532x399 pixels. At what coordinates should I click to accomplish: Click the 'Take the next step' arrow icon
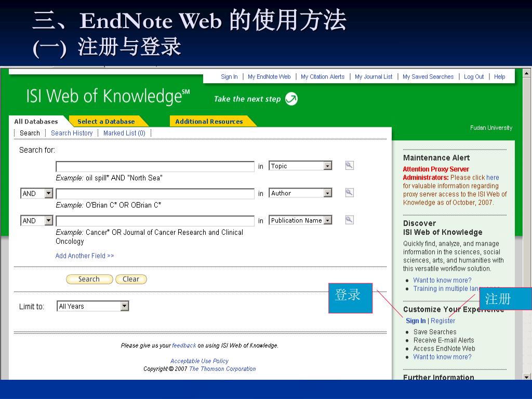pos(291,99)
